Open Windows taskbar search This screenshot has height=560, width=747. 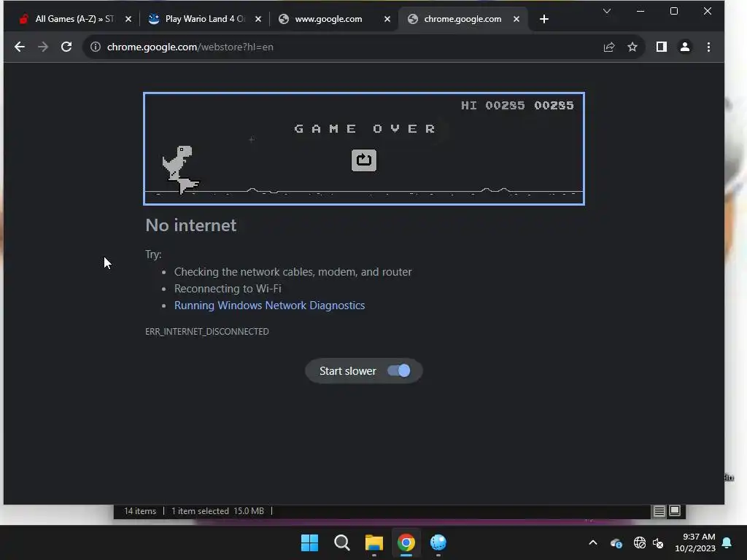[341, 542]
